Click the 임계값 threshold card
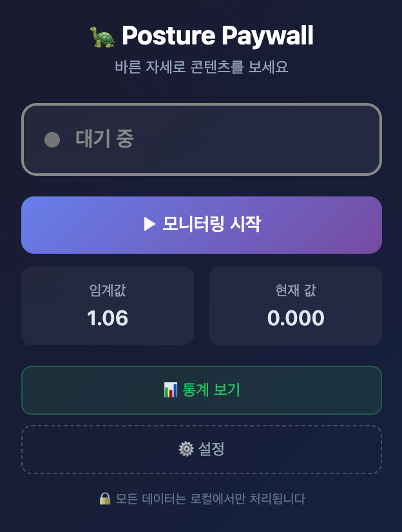 (x=107, y=305)
